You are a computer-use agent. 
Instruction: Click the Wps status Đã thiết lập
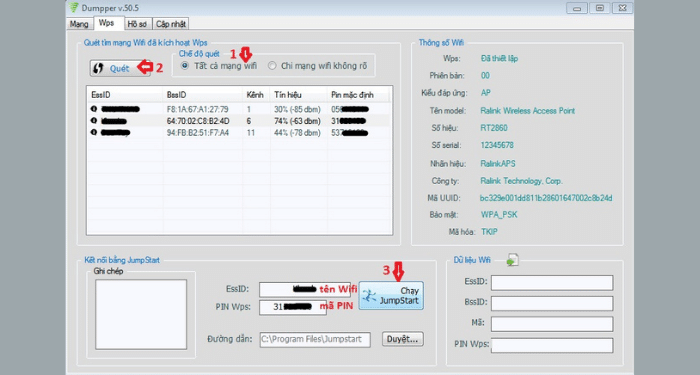coord(499,58)
